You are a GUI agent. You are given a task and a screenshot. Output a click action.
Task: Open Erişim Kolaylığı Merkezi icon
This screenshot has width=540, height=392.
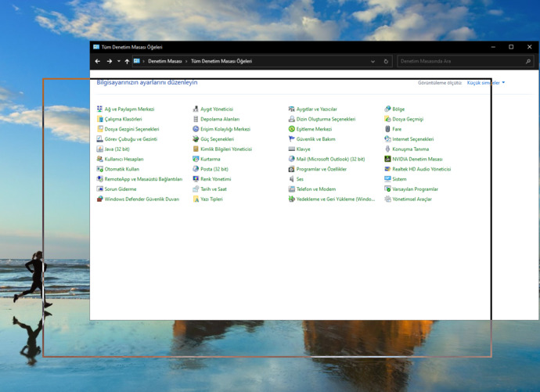(x=196, y=129)
